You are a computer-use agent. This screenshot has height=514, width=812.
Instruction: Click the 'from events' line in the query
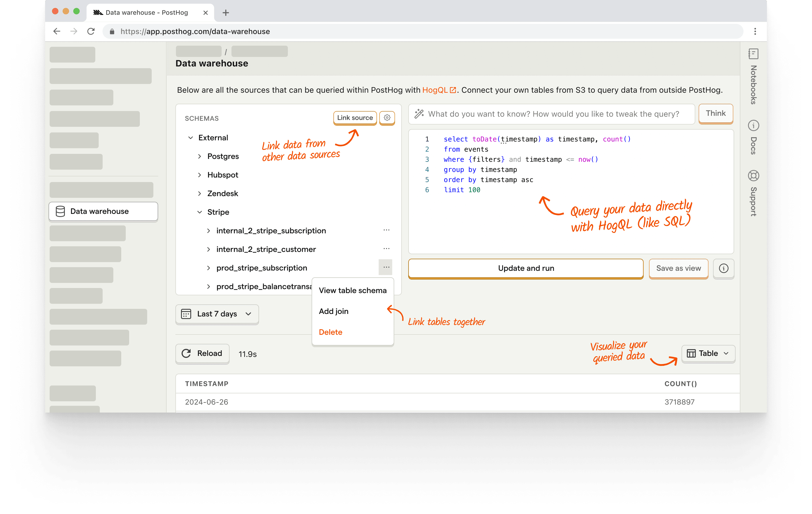click(466, 149)
